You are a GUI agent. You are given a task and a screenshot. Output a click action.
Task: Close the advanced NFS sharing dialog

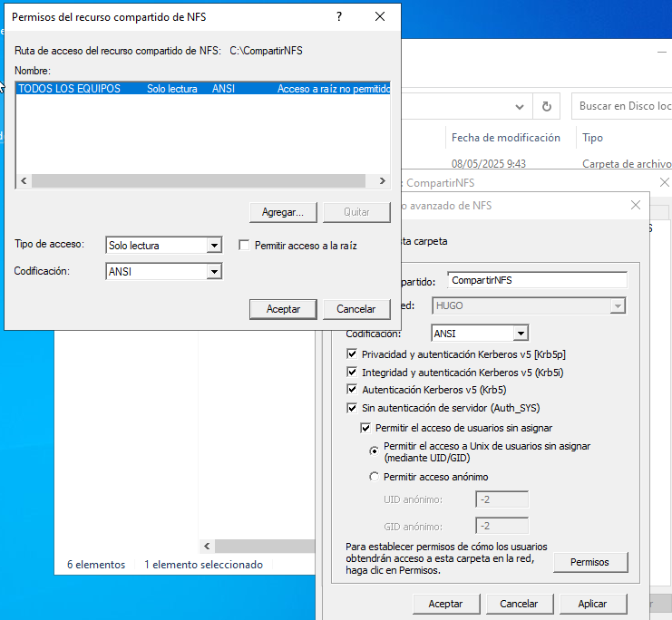click(x=636, y=206)
